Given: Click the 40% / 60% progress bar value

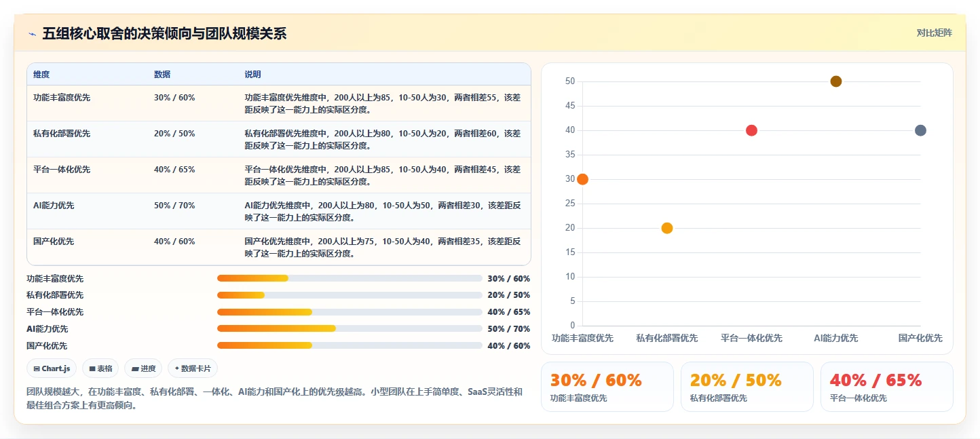Looking at the screenshot, I should (509, 346).
